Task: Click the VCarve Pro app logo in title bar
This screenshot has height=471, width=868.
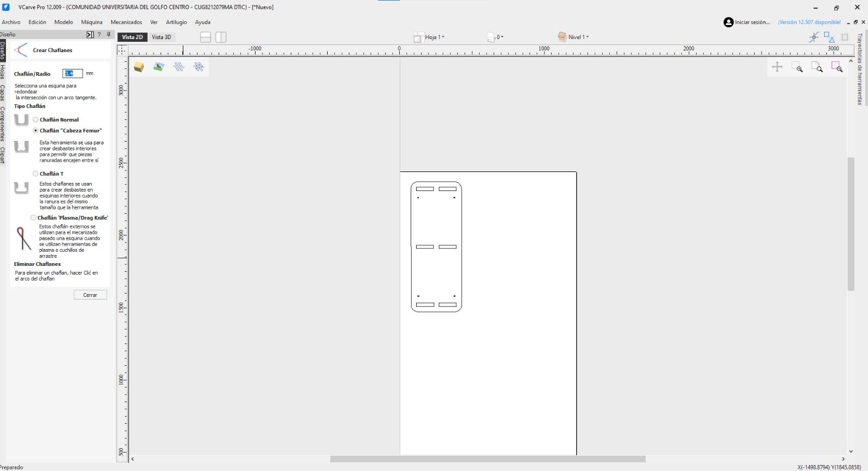Action: click(6, 7)
